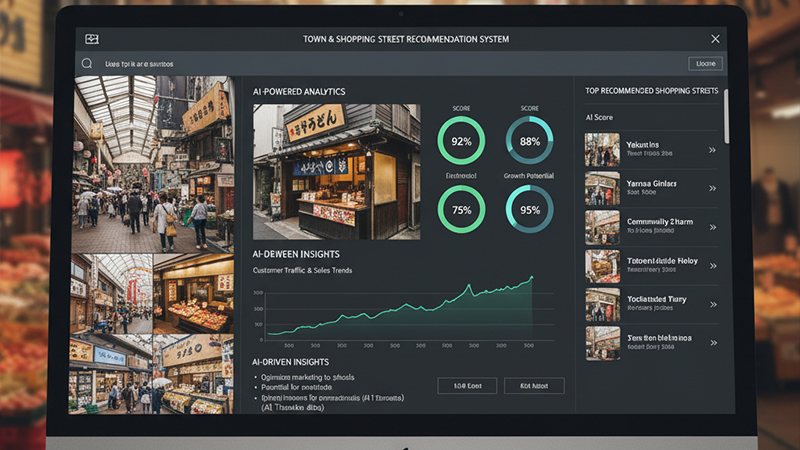Screen dimensions: 800x450
Task: Click the 88% score ring gauge
Action: click(529, 141)
